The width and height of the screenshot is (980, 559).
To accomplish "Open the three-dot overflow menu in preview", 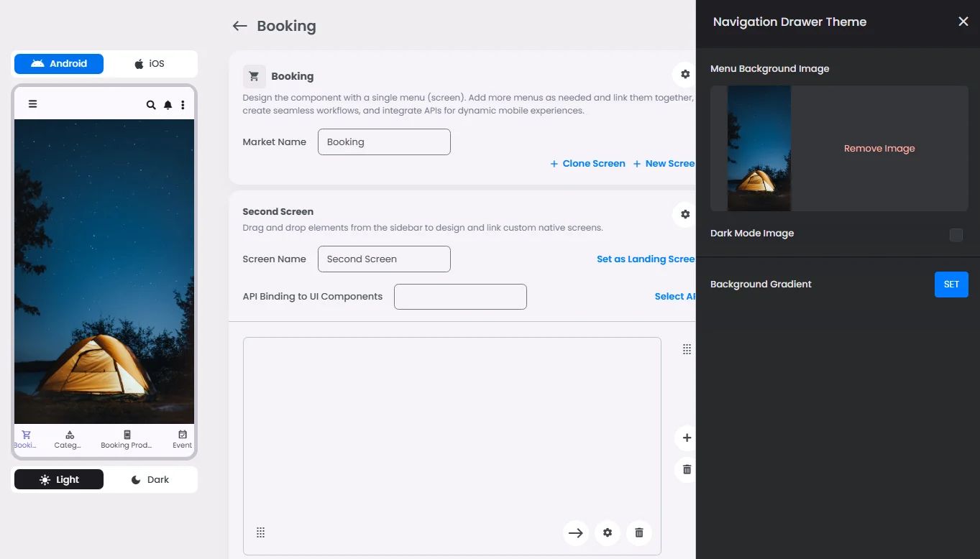I will click(x=183, y=105).
